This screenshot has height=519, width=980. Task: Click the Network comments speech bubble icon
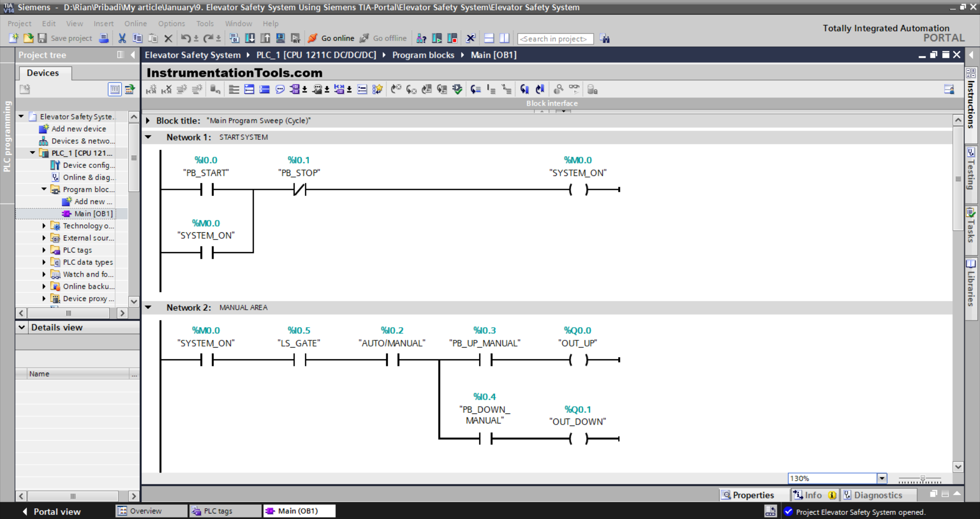click(280, 89)
